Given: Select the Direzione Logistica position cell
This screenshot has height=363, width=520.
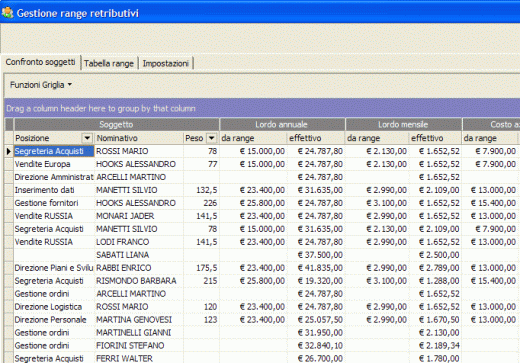Looking at the screenshot, I should click(54, 307).
